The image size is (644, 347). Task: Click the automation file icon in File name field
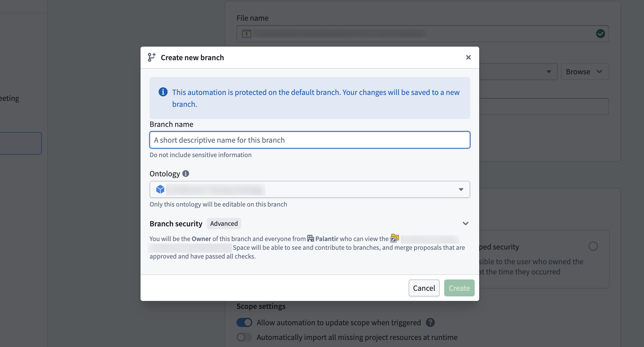click(x=246, y=34)
